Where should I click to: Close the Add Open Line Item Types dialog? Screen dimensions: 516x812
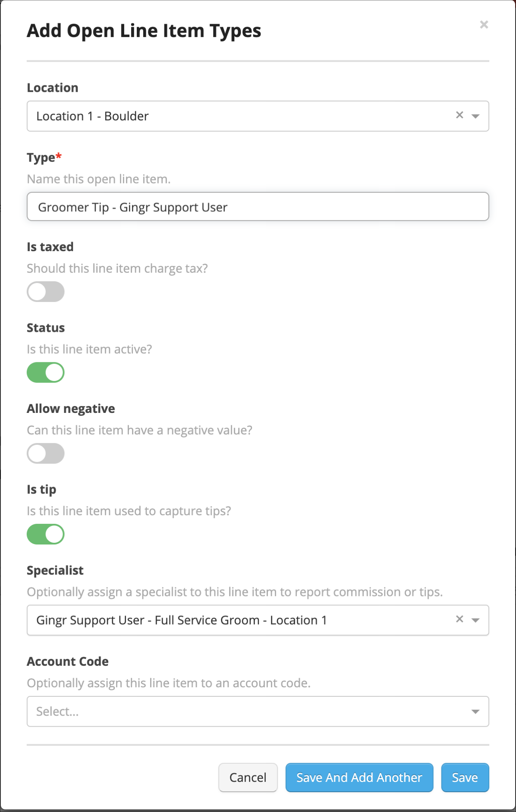484,25
